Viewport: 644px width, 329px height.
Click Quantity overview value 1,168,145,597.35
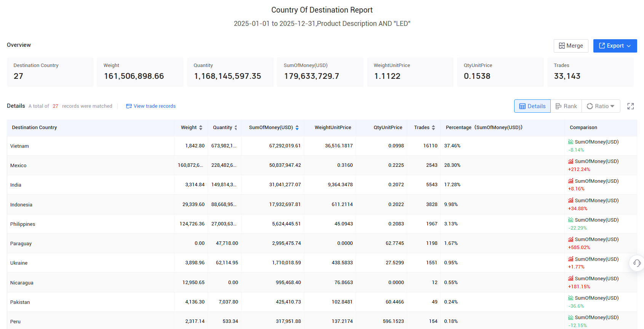click(228, 76)
